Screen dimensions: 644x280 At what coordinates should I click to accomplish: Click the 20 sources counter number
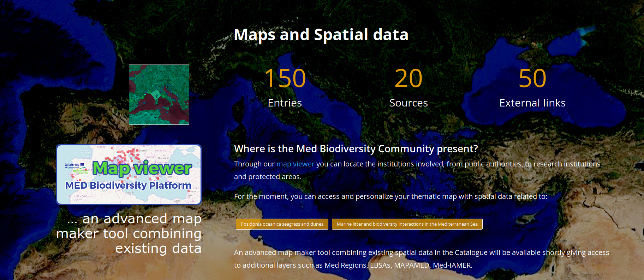click(x=408, y=78)
